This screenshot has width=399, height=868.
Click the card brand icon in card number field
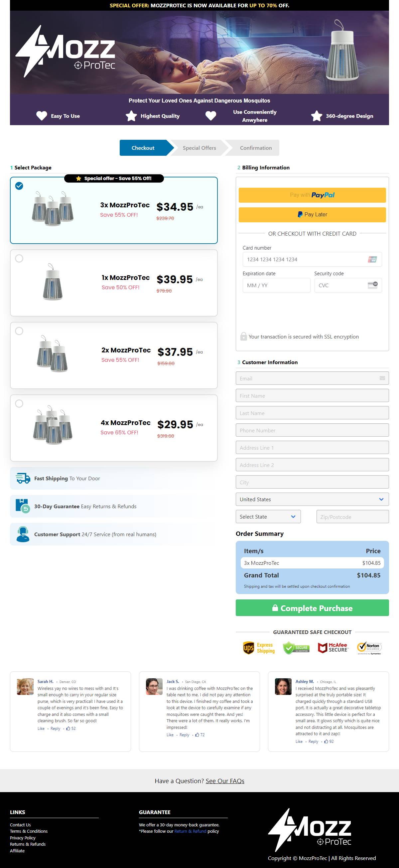point(372,260)
